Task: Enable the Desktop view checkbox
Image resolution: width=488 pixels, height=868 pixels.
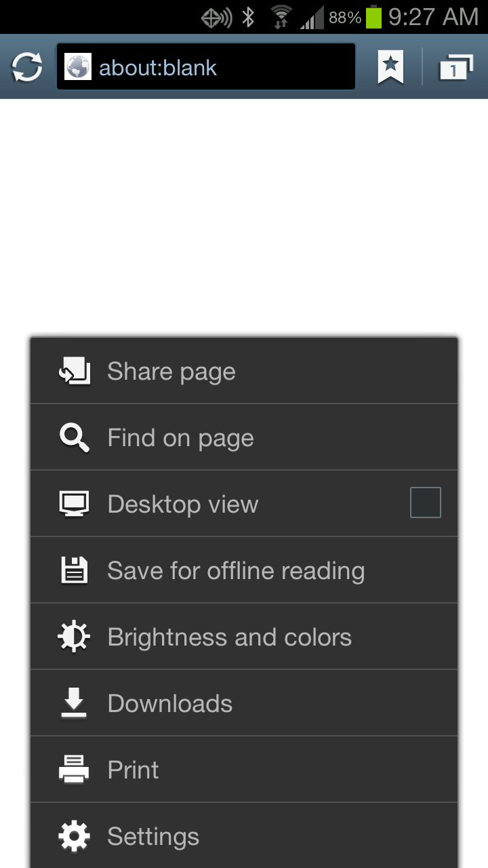Action: click(x=426, y=502)
